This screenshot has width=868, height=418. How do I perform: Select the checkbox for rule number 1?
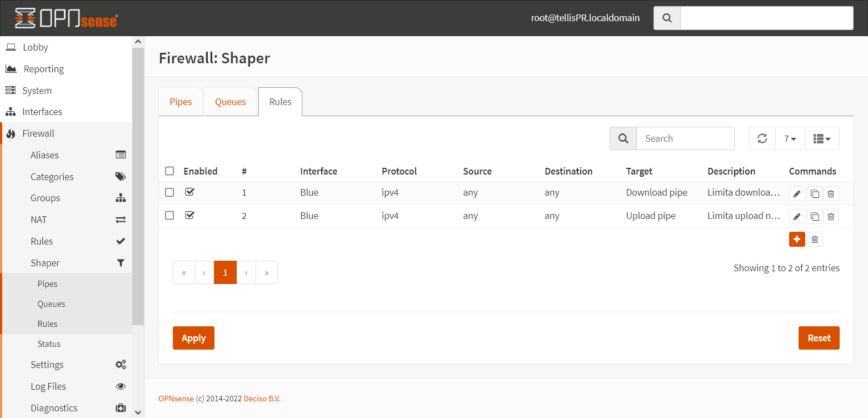[x=169, y=192]
